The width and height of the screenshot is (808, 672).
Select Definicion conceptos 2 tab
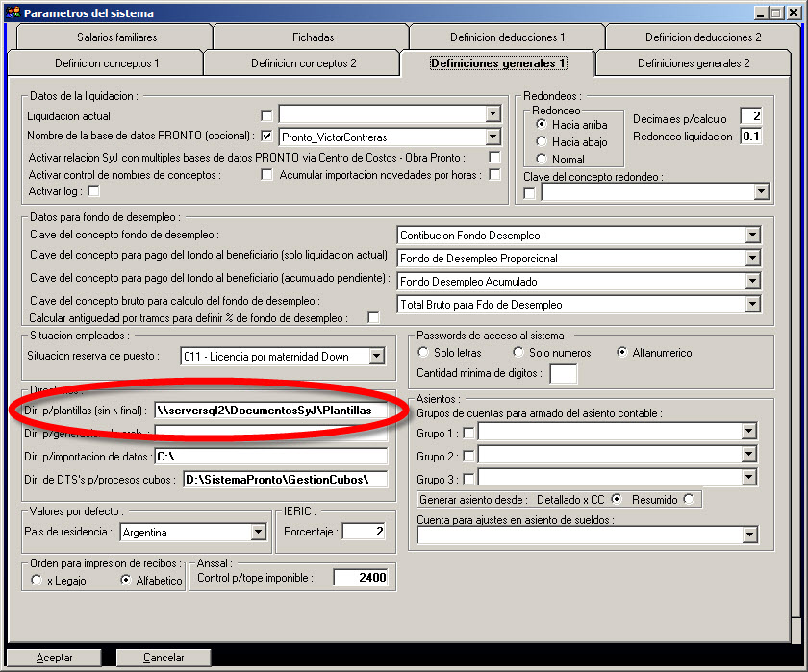pyautogui.click(x=303, y=63)
